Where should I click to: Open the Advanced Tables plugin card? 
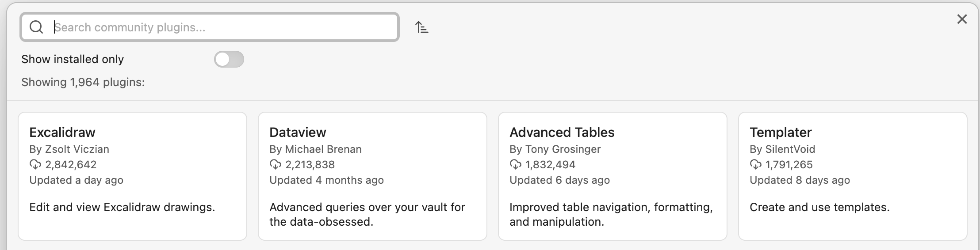612,176
